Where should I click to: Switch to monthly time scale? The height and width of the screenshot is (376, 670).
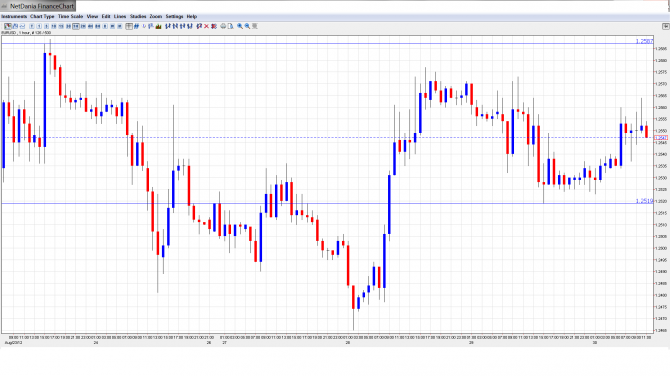pyautogui.click(x=120, y=26)
